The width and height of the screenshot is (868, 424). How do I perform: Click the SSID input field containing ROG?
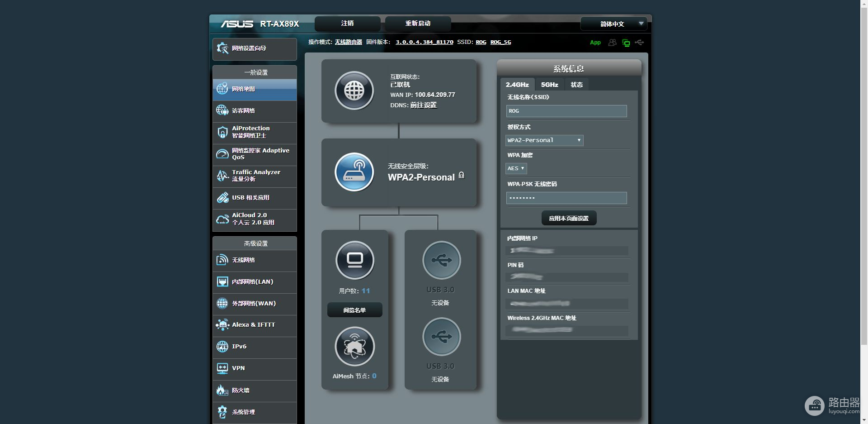click(566, 111)
